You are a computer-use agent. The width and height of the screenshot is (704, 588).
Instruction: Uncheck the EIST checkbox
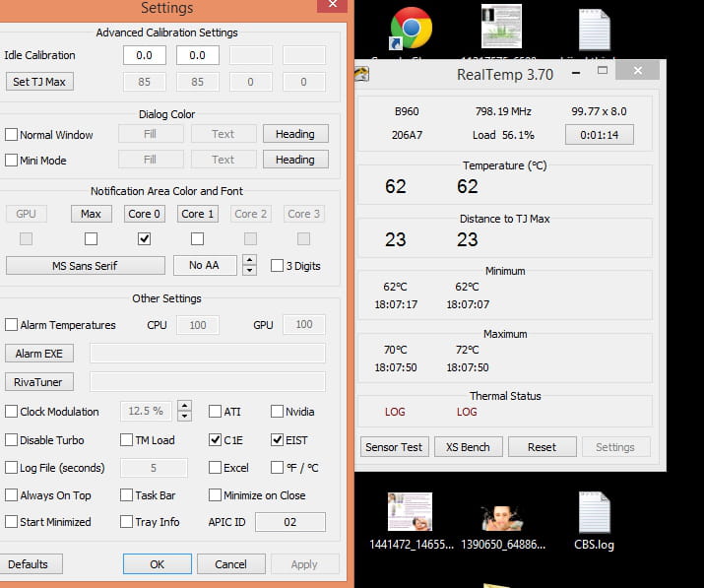277,439
